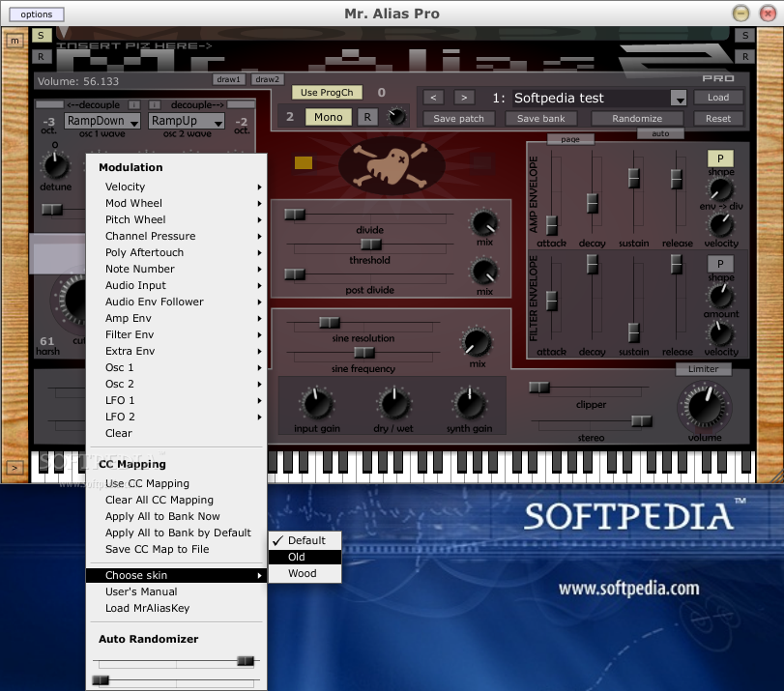Open osc 1 wave RampDown dropdown
Screen dimensions: 784x691
[x=102, y=121]
